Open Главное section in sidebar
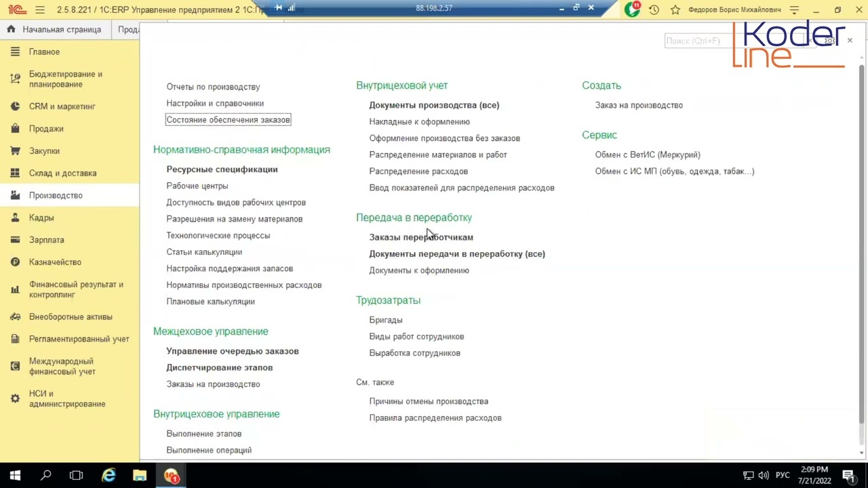This screenshot has height=488, width=868. (x=44, y=52)
